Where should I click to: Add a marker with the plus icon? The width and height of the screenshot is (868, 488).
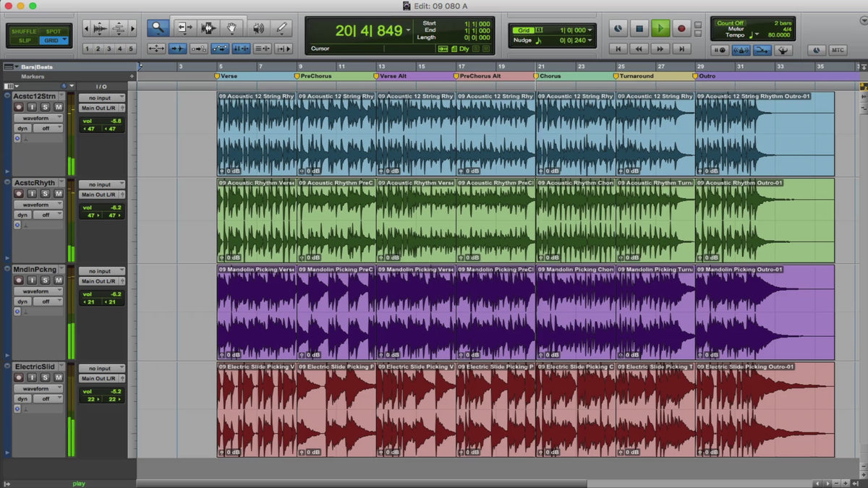coord(132,76)
